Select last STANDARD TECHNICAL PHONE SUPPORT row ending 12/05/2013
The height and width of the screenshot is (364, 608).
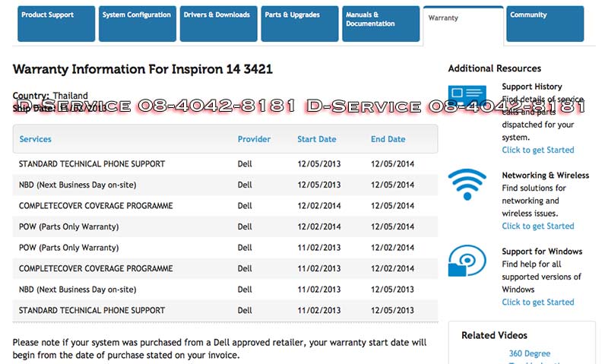tap(225, 311)
